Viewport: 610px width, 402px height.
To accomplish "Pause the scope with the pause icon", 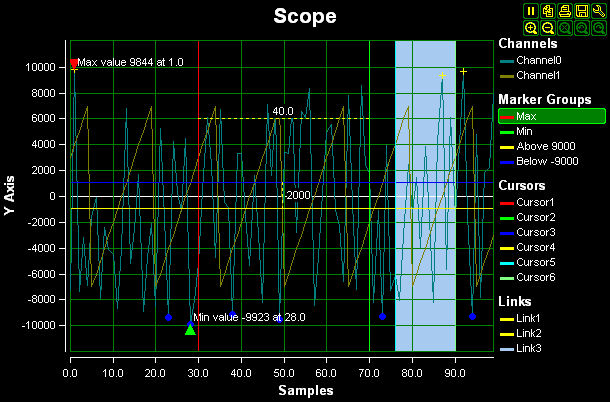I will 532,10.
